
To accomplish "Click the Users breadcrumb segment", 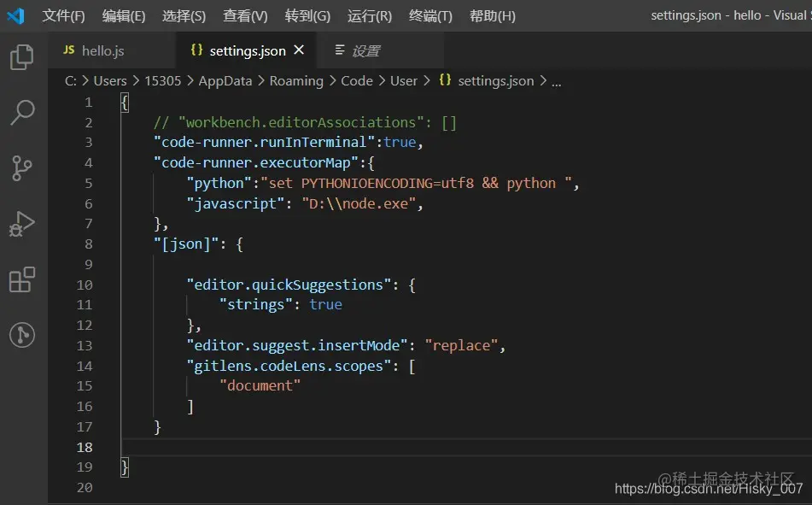I will click(110, 81).
